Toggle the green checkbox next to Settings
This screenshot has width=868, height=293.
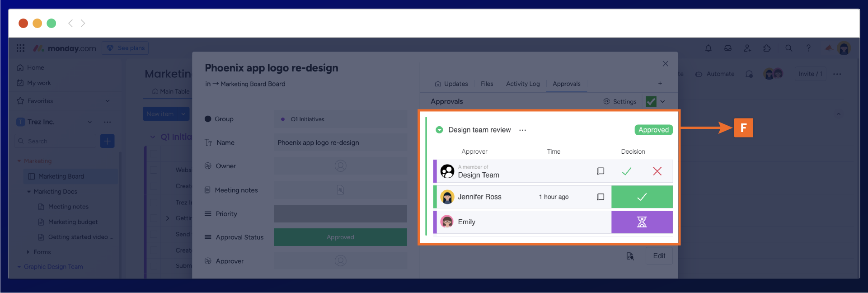tap(651, 102)
